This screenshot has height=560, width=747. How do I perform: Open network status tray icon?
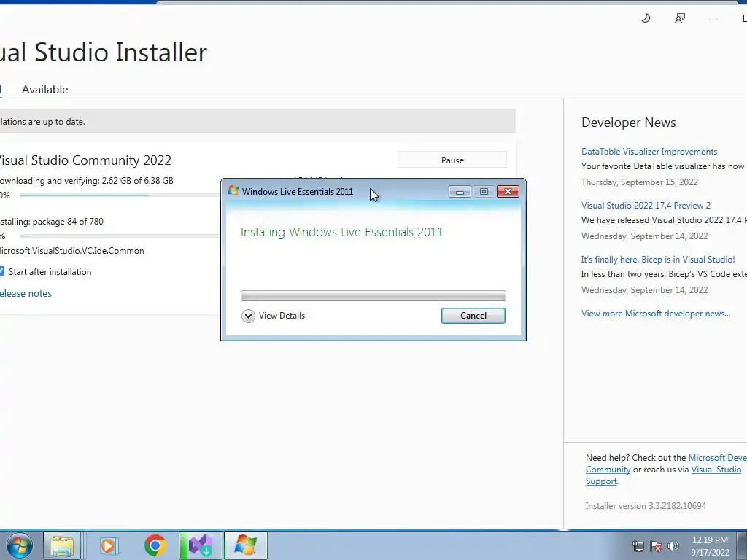638,546
